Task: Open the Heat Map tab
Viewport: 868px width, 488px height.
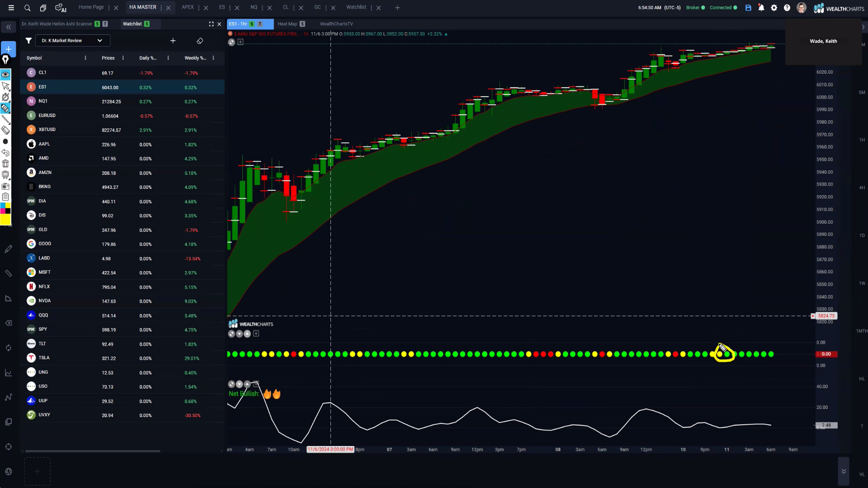Action: (288, 24)
